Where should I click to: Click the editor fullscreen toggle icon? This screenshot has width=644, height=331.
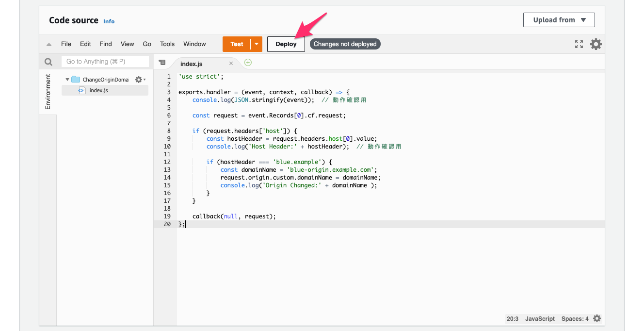(x=579, y=44)
